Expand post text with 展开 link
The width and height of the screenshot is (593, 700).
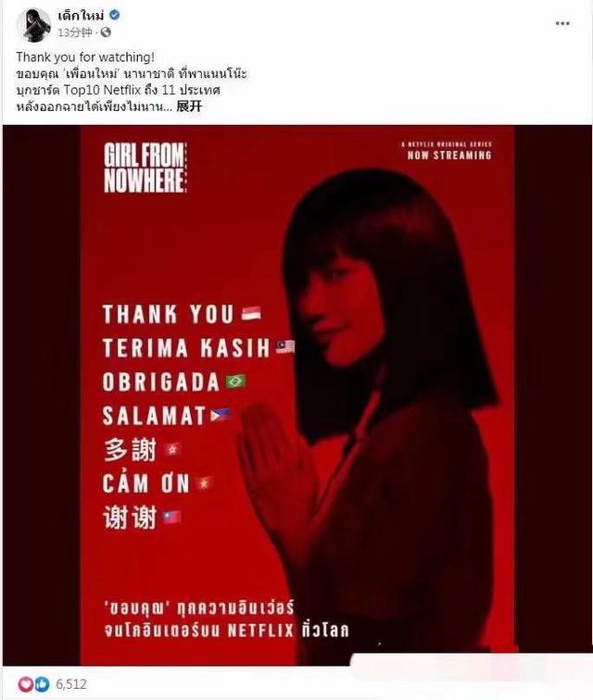pyautogui.click(x=189, y=106)
